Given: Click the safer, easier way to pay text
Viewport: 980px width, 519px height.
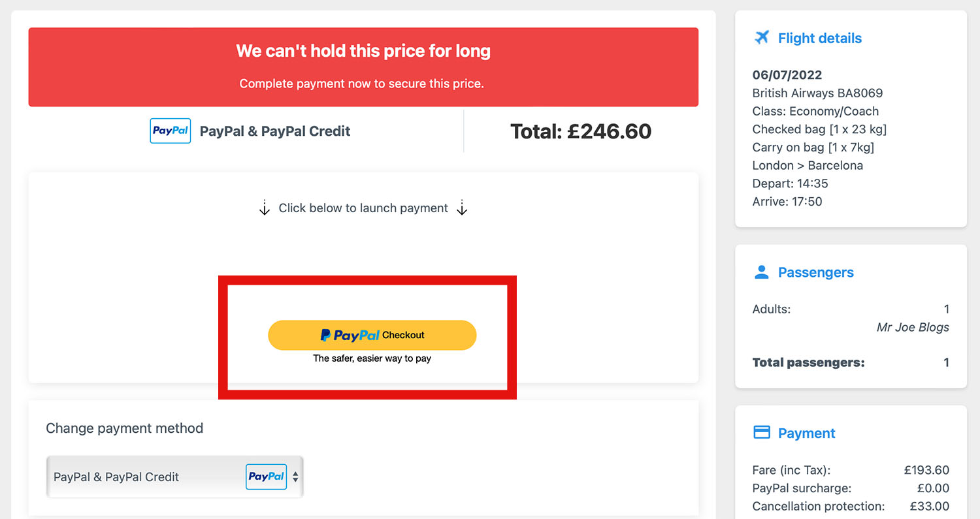Looking at the screenshot, I should 372,358.
